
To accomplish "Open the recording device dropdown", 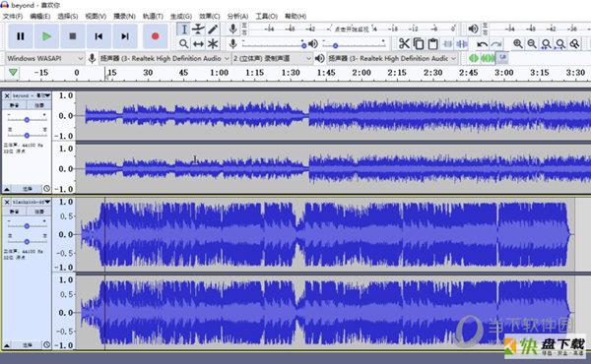I will (x=164, y=58).
